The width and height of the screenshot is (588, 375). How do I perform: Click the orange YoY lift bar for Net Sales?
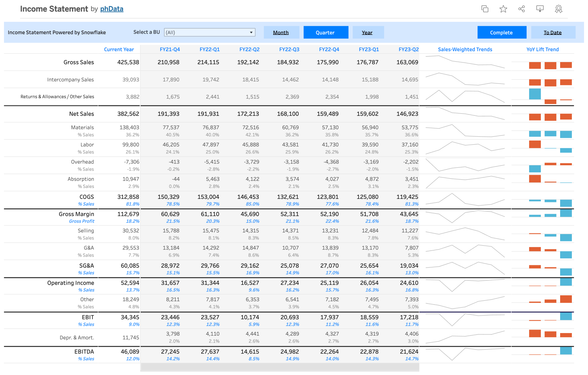(535, 117)
